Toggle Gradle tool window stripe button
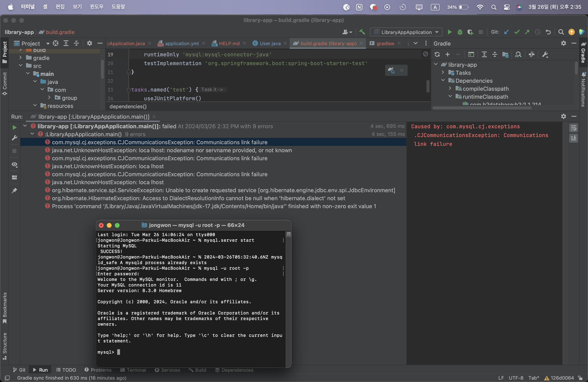Screen dimensions: 588x382 583,52
